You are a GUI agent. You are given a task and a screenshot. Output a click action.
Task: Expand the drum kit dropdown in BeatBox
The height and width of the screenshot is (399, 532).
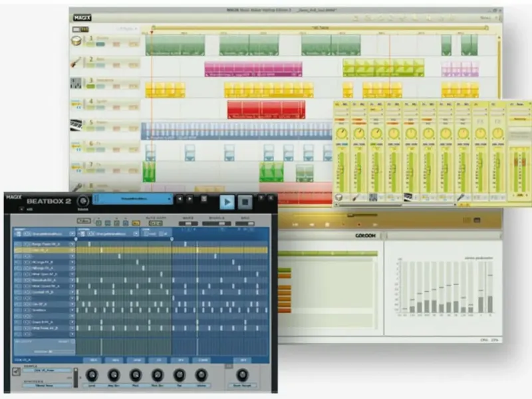72,234
